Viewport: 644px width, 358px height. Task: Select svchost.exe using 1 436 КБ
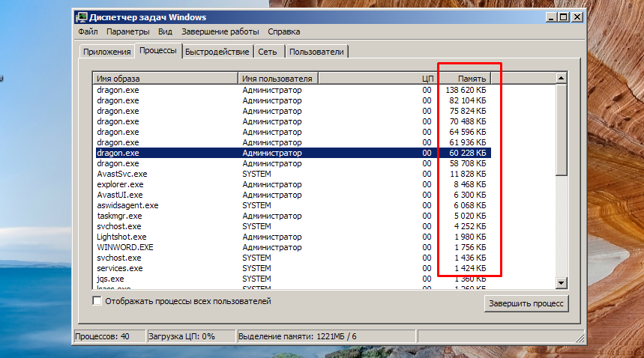pyautogui.click(x=293, y=258)
